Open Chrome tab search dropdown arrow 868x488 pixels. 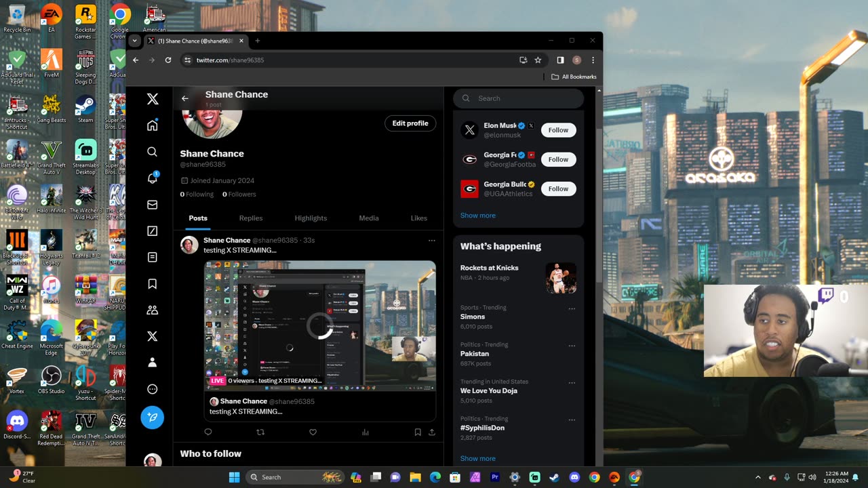point(134,41)
